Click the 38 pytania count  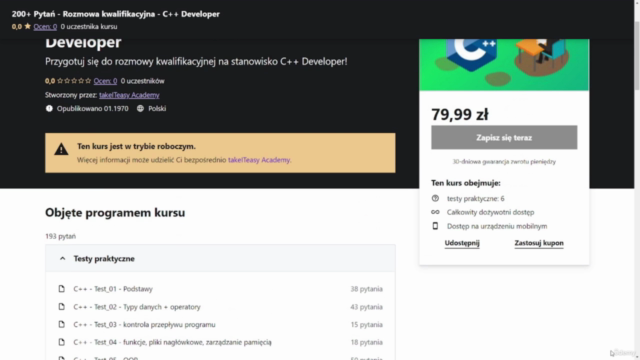(x=367, y=289)
